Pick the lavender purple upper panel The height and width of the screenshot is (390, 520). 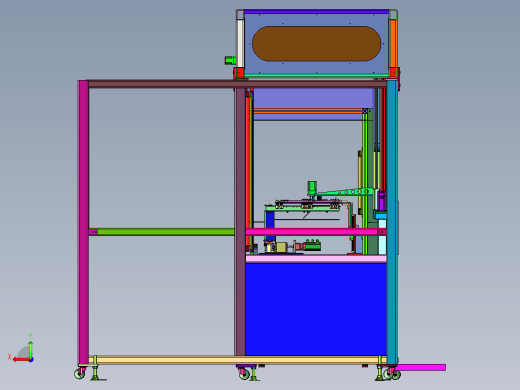(313, 98)
